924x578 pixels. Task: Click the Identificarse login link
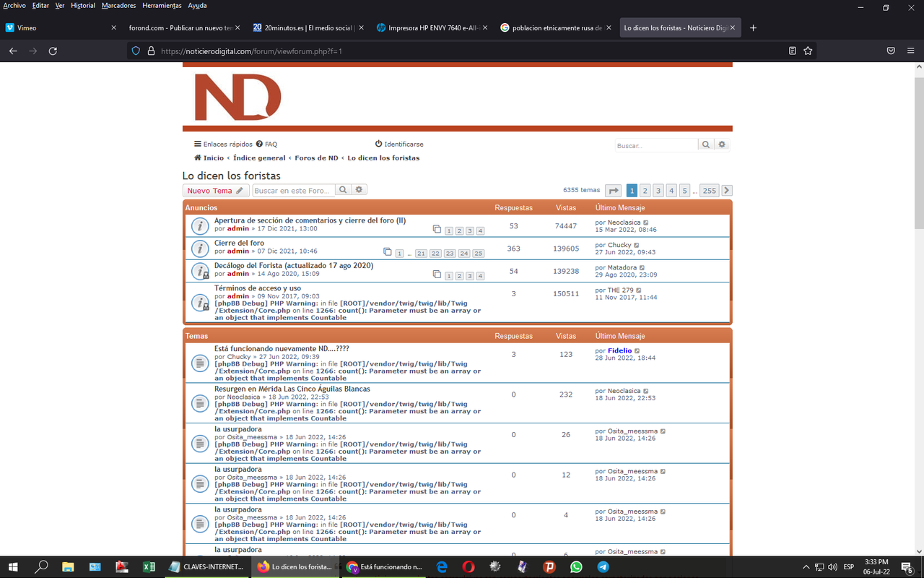pyautogui.click(x=399, y=144)
